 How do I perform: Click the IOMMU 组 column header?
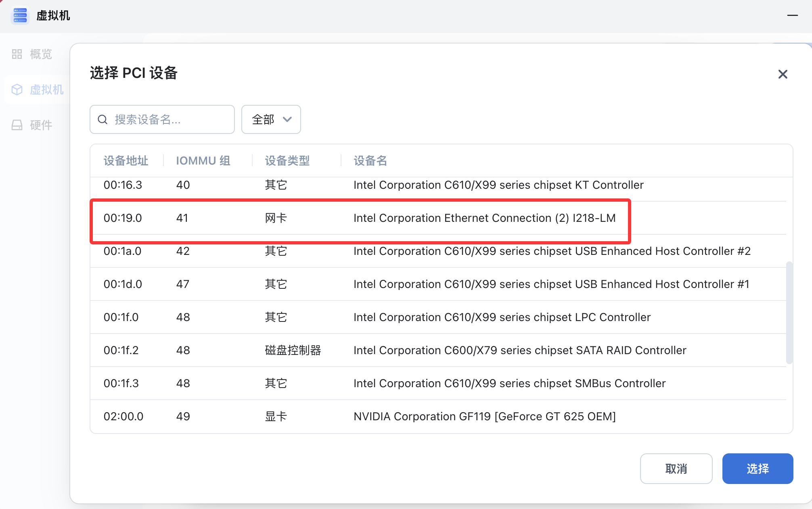[203, 161]
